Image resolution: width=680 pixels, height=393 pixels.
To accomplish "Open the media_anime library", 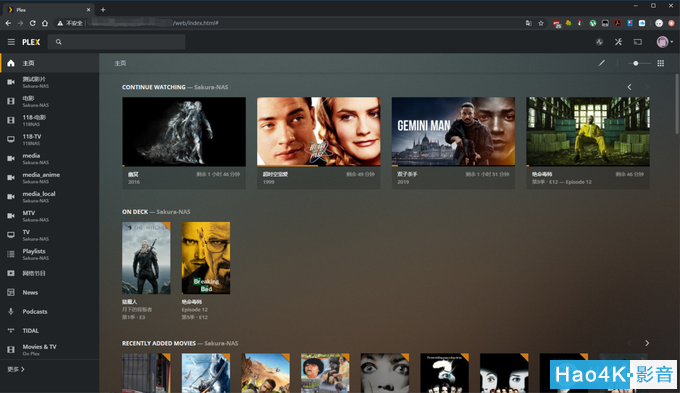I will click(49, 177).
